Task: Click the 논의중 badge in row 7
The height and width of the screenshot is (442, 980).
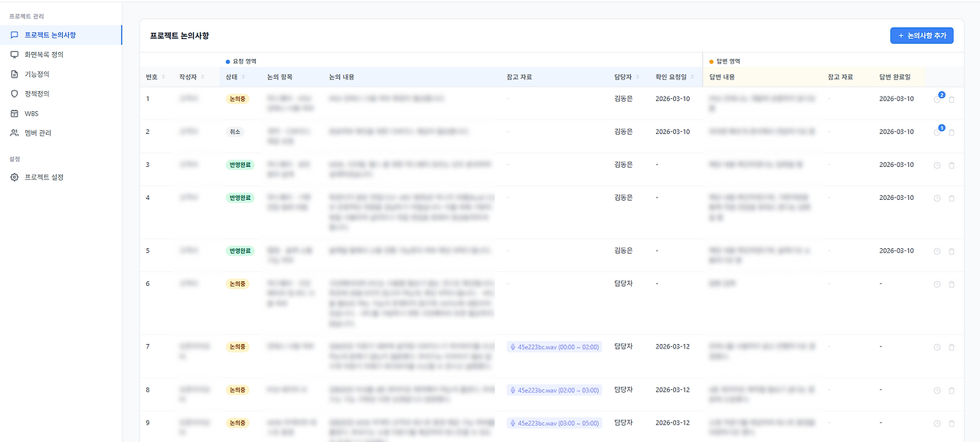Action: [x=237, y=347]
